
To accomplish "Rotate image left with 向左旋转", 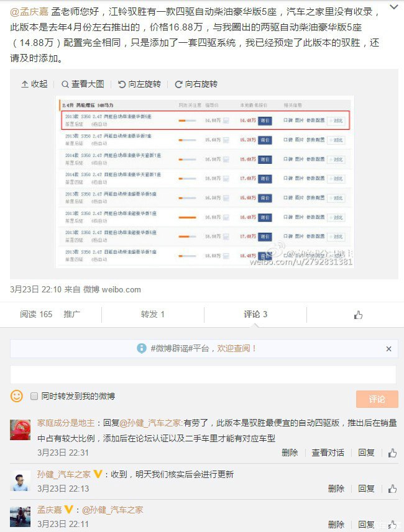I will click(x=139, y=84).
